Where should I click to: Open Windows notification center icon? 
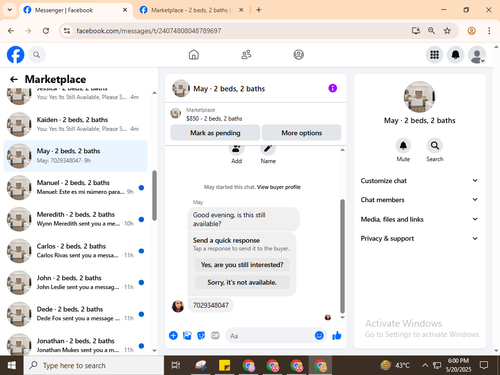484,365
